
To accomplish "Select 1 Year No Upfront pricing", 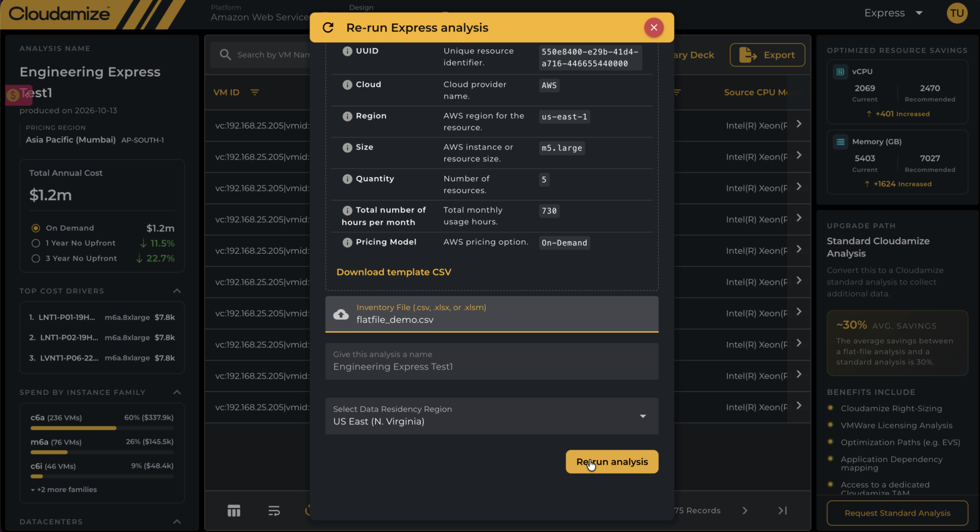I will (36, 243).
